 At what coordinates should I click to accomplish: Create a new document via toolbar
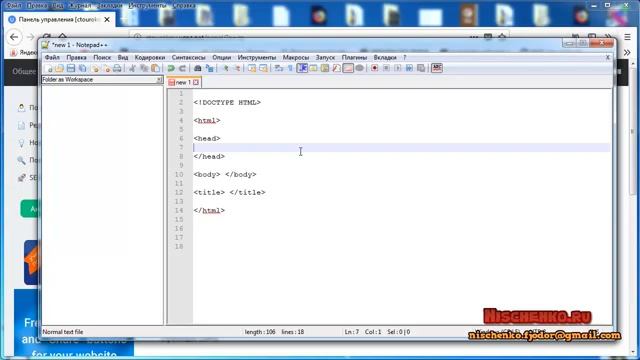(x=49, y=68)
